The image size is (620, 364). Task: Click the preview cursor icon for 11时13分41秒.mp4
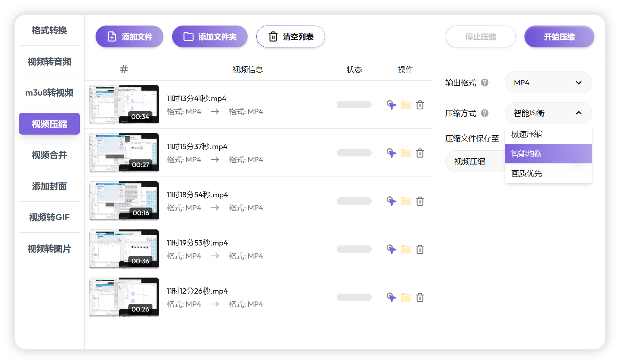[391, 105]
